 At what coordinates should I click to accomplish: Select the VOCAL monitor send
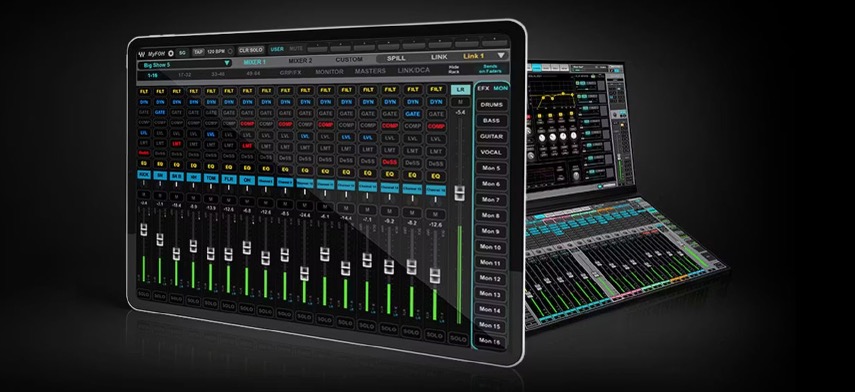[x=490, y=153]
